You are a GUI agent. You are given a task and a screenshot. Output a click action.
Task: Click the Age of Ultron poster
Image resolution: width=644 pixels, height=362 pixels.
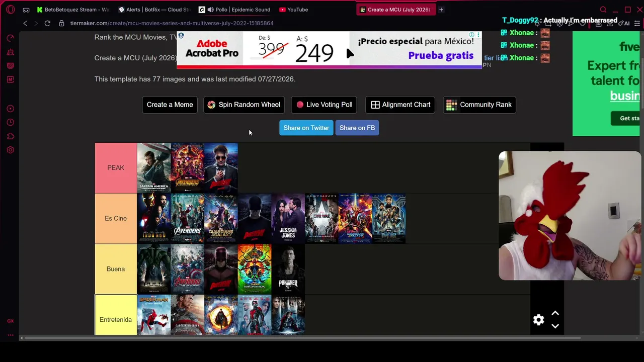188,269
